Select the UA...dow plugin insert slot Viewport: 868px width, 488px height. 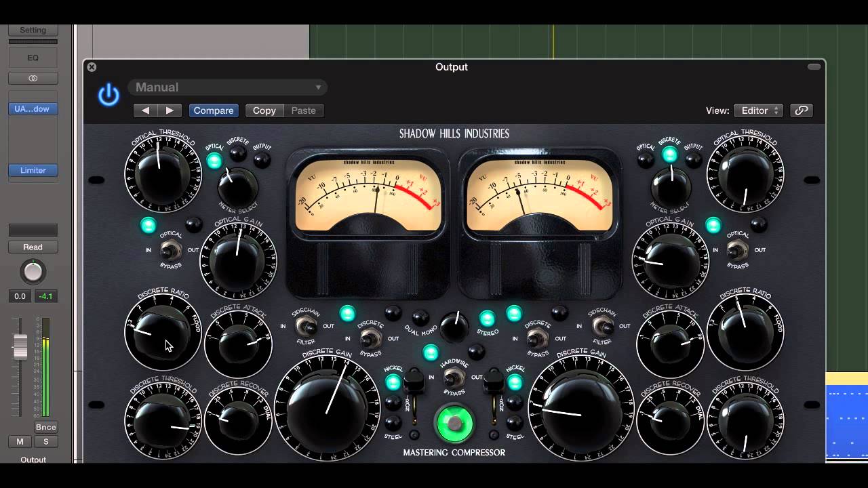33,109
